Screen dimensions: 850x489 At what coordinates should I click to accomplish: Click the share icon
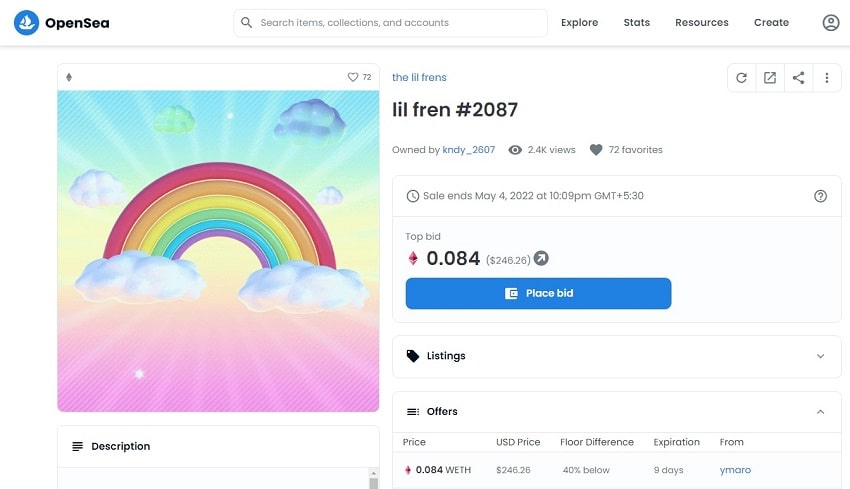pos(798,78)
